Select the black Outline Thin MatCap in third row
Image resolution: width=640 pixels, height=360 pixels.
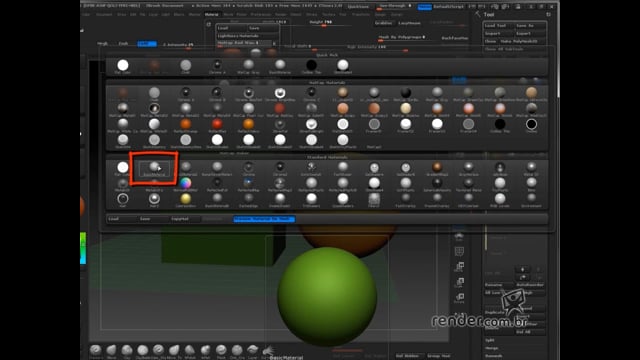[500, 124]
